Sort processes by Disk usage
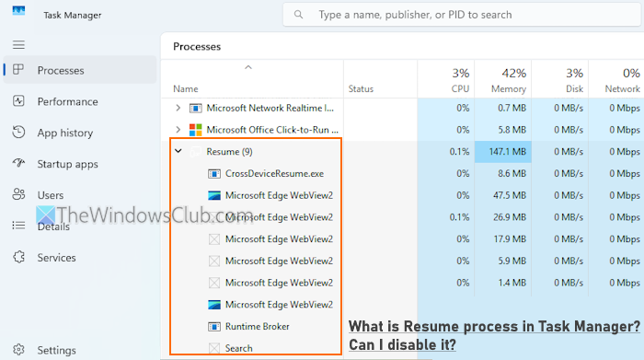 click(x=559, y=80)
